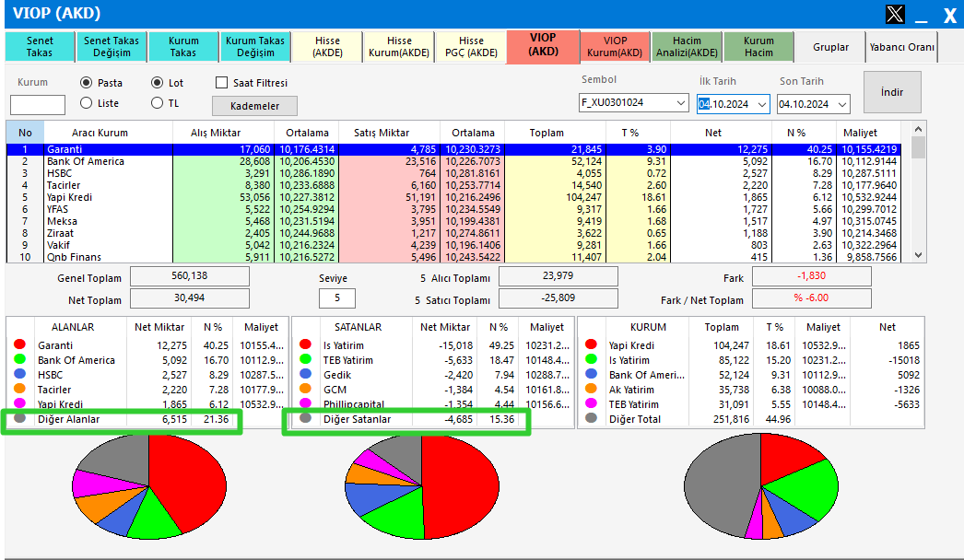
Task: Open the Son Tarih date picker
Action: [x=842, y=104]
